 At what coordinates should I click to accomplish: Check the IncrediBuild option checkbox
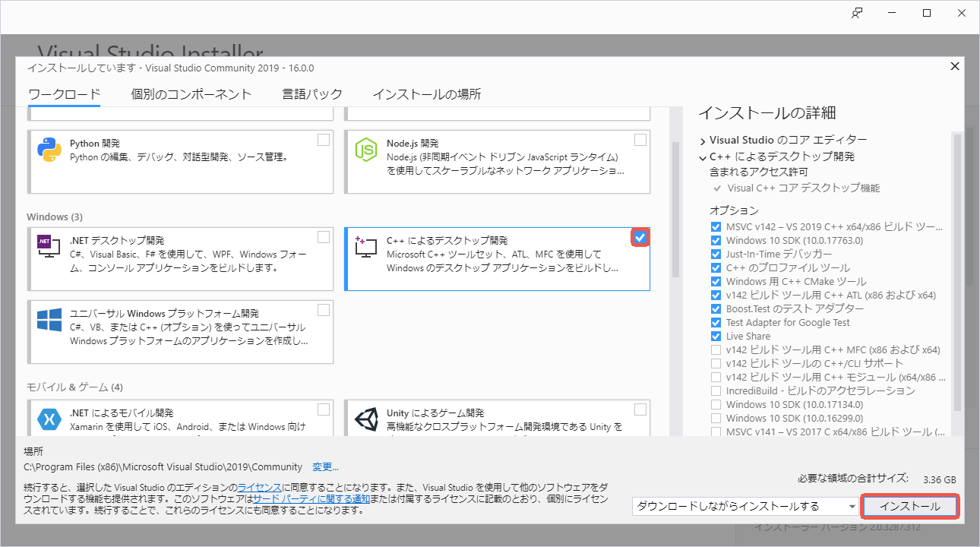(x=716, y=391)
